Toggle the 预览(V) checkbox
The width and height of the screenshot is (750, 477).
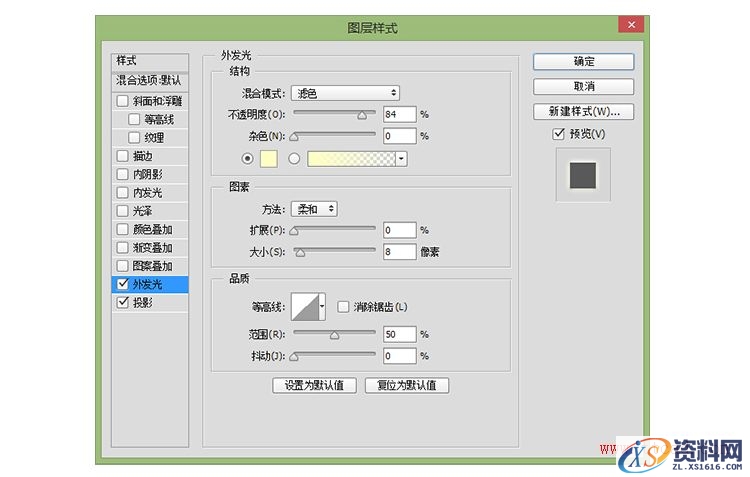point(558,134)
